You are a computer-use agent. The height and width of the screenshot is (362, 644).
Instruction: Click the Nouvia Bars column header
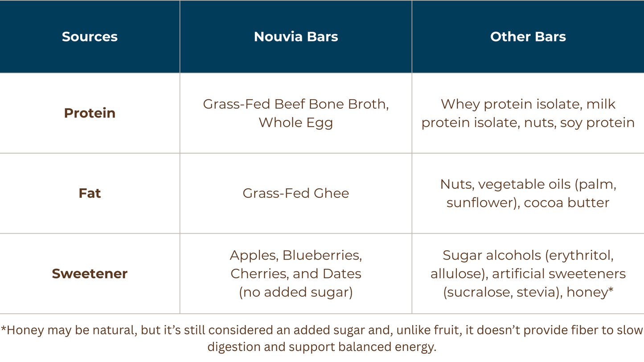(x=296, y=37)
